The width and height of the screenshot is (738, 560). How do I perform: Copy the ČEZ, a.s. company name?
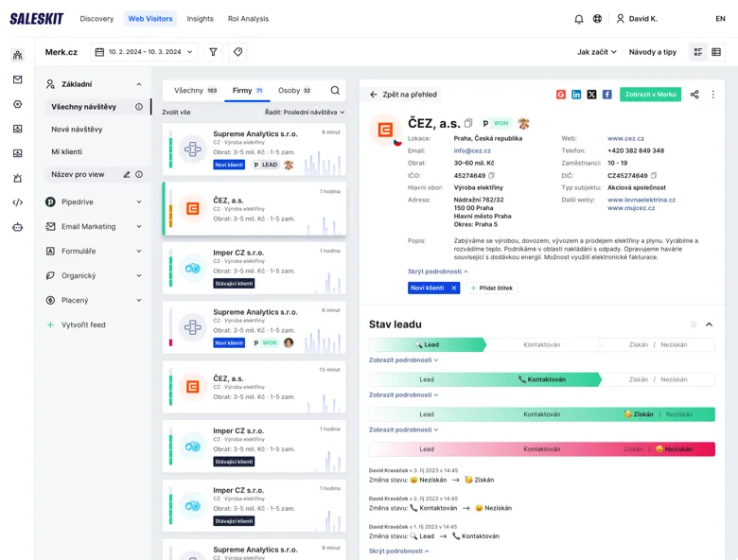pos(468,123)
